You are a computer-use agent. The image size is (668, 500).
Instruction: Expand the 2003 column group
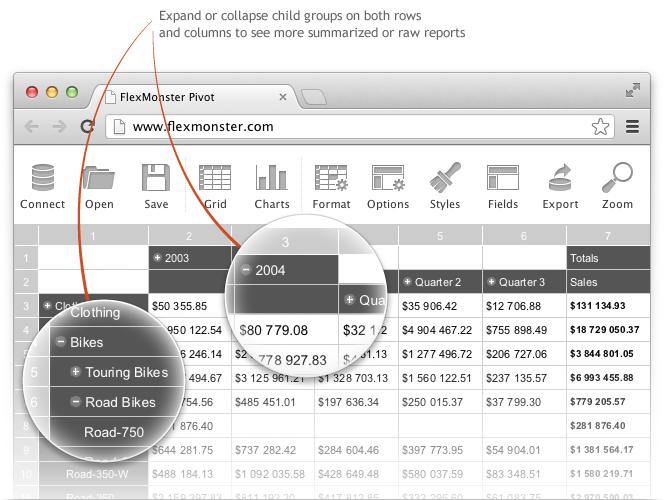[x=157, y=258]
